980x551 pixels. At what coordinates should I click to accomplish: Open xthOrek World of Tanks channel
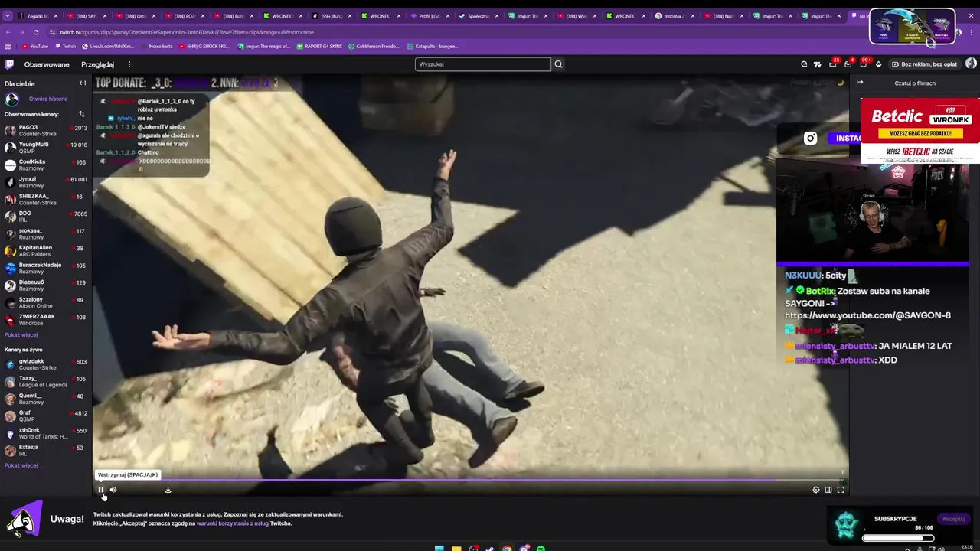tap(46, 433)
